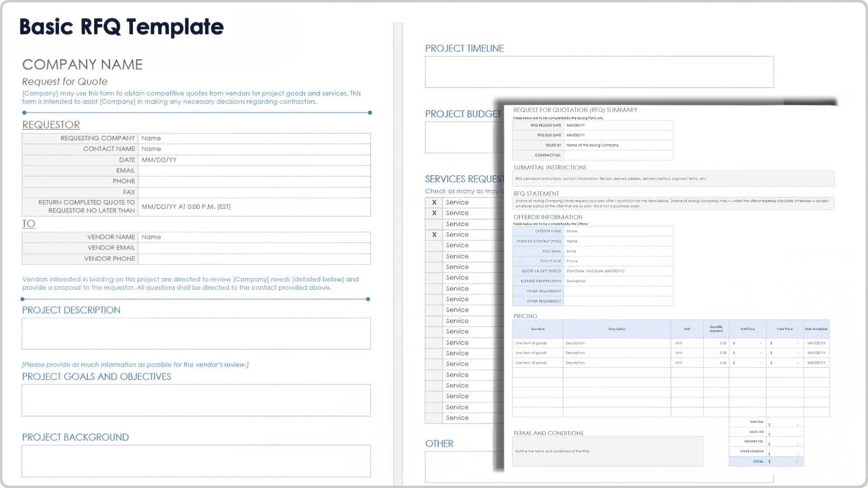Click the Date Available column header
This screenshot has height=488, width=868.
816,329
